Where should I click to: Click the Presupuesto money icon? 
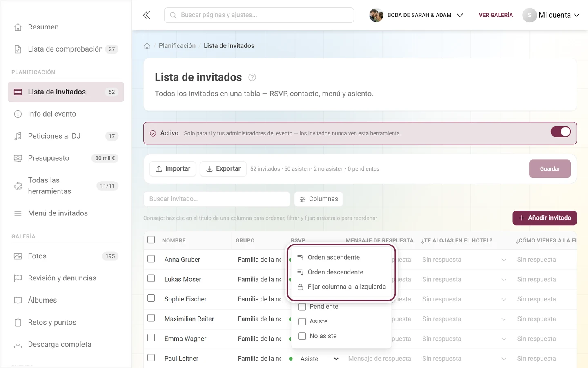(x=18, y=158)
